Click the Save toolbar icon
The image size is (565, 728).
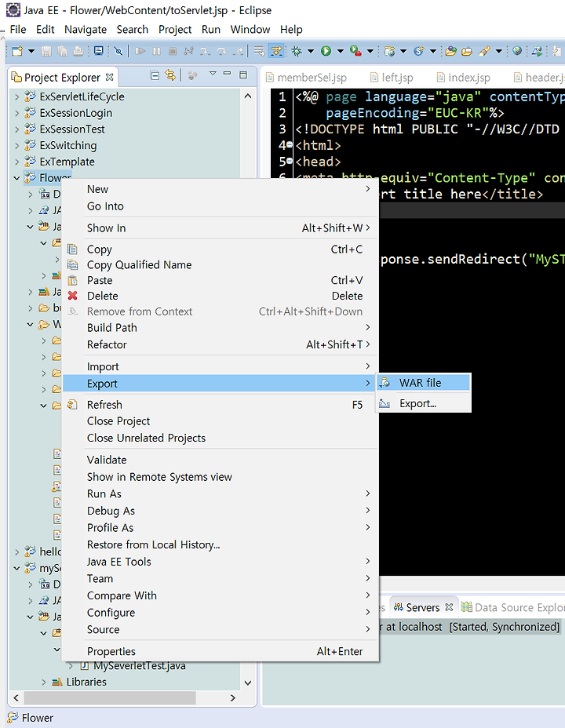[46, 51]
